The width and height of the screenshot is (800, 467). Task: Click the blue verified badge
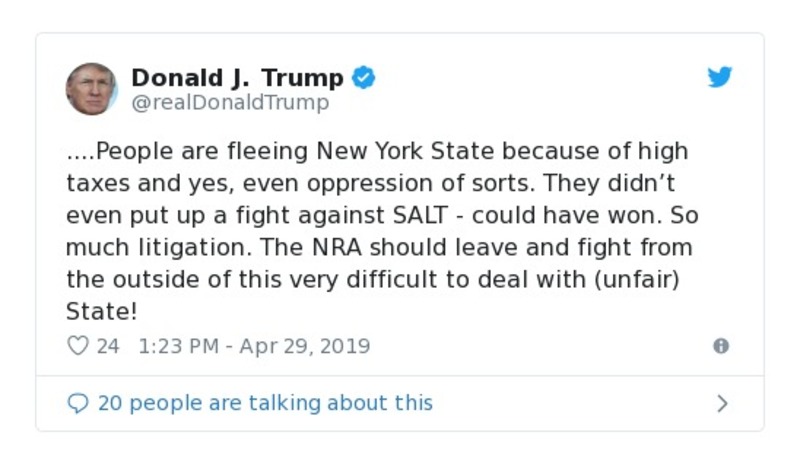point(364,78)
